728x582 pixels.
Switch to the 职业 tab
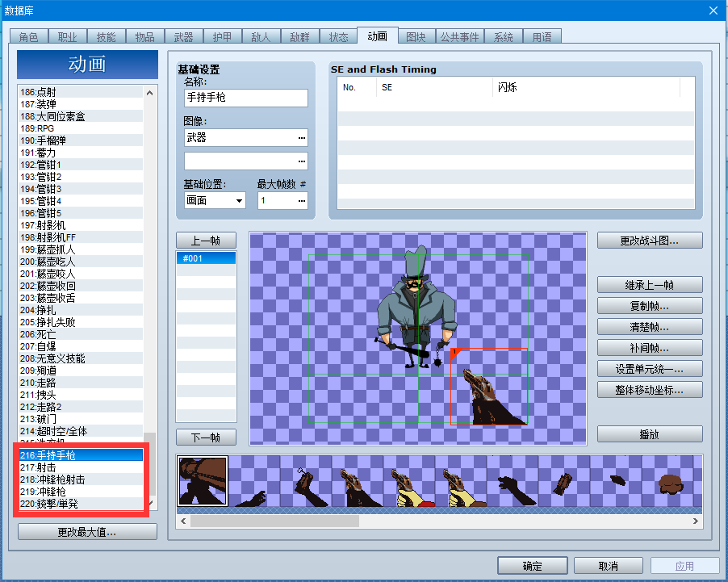tap(67, 37)
